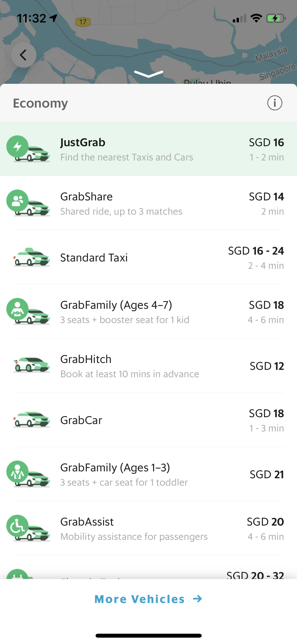Viewport: 297px width, 644px height.
Task: Open the Economy info icon
Action: [275, 103]
